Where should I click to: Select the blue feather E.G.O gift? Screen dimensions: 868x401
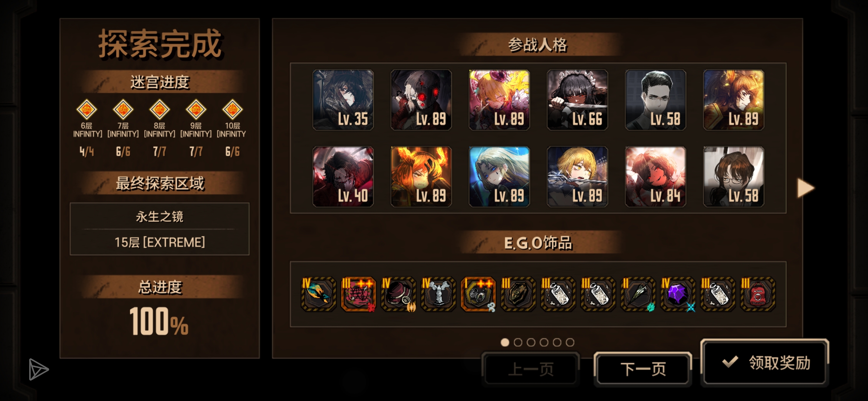318,294
